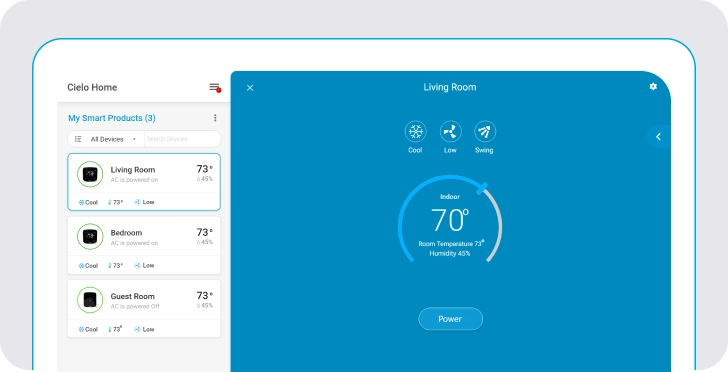Select the Guest Room device card
The image size is (728, 372).
(x=144, y=308)
